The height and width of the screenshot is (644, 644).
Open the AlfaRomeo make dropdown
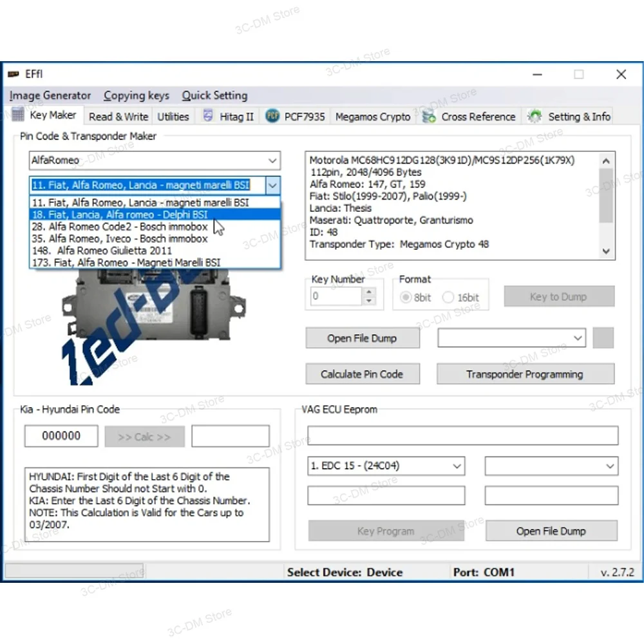point(155,160)
